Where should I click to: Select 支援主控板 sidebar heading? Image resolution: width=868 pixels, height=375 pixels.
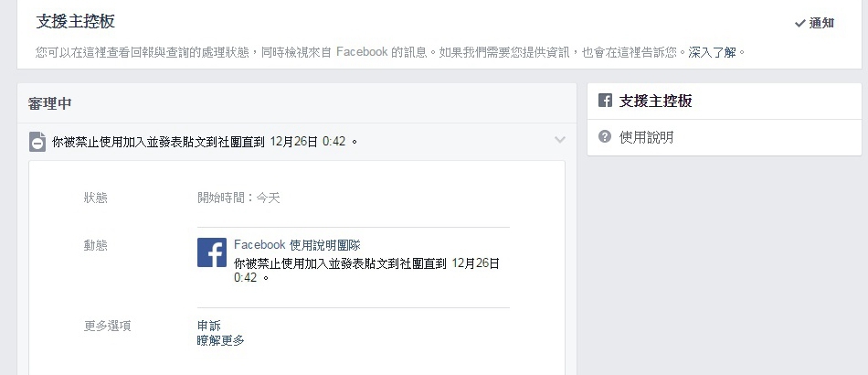[655, 101]
